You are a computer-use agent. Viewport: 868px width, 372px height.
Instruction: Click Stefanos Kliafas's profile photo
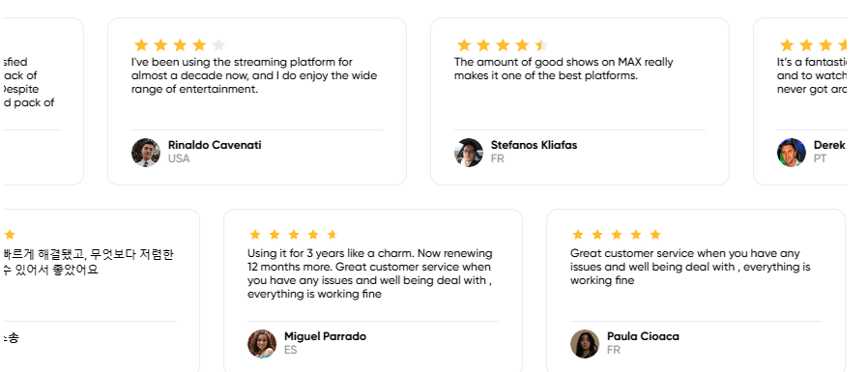pyautogui.click(x=469, y=153)
